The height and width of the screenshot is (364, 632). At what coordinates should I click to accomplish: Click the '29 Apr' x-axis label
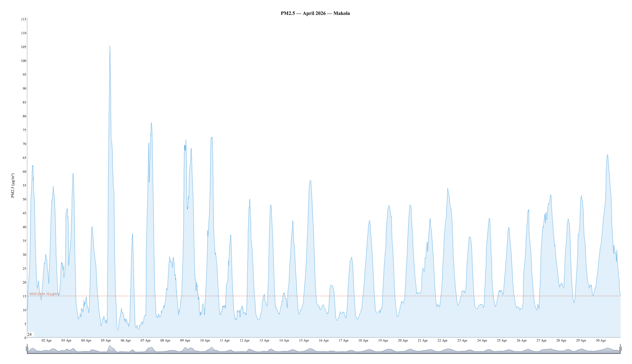pos(581,340)
